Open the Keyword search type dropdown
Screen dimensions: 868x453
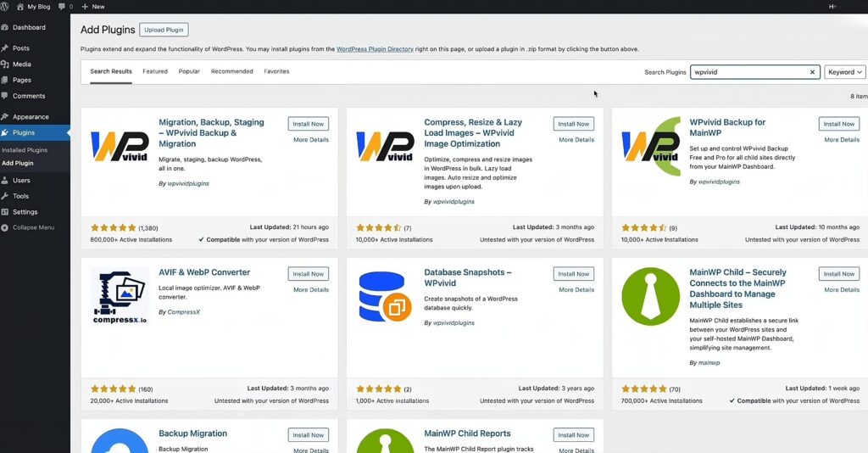click(x=845, y=72)
